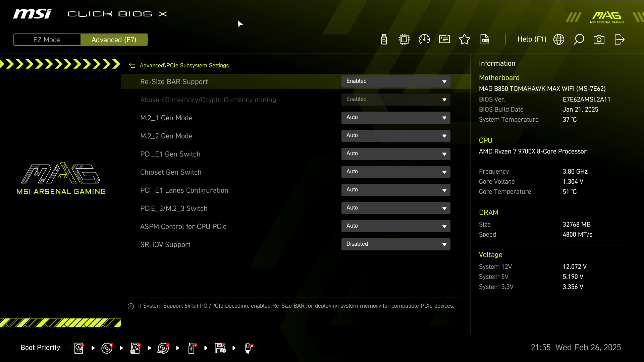Click the Motherboard heading in Information
This screenshot has width=644, height=362.
(499, 78)
